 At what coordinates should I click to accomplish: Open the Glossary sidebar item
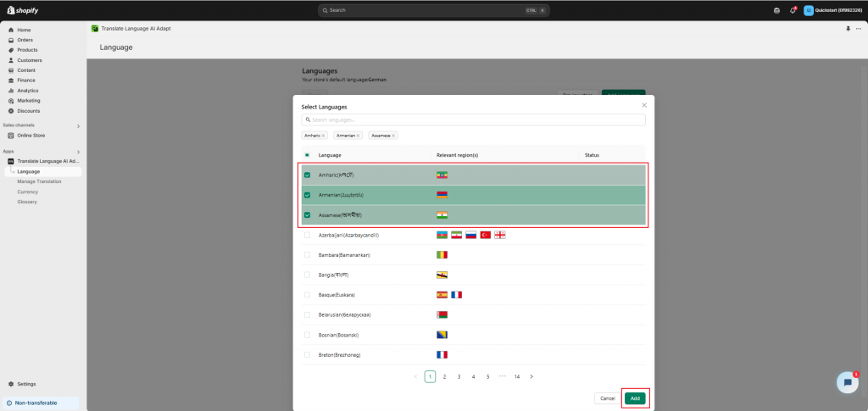point(27,202)
